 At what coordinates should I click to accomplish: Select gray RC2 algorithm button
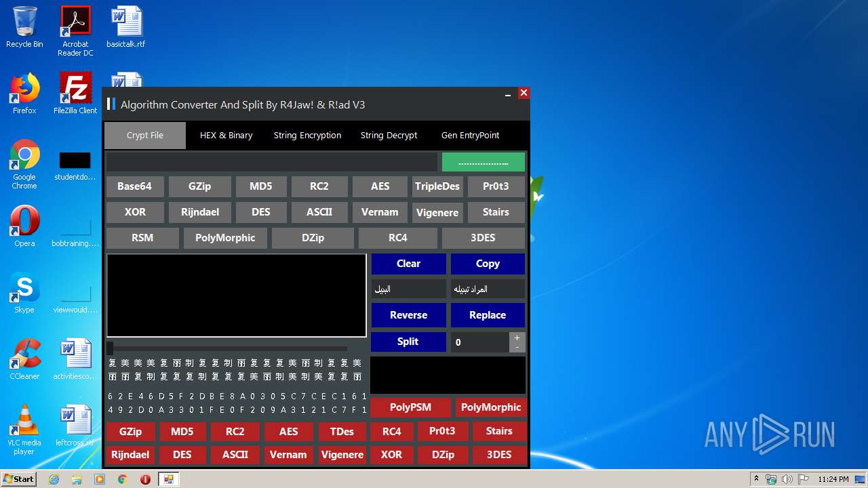(x=319, y=186)
